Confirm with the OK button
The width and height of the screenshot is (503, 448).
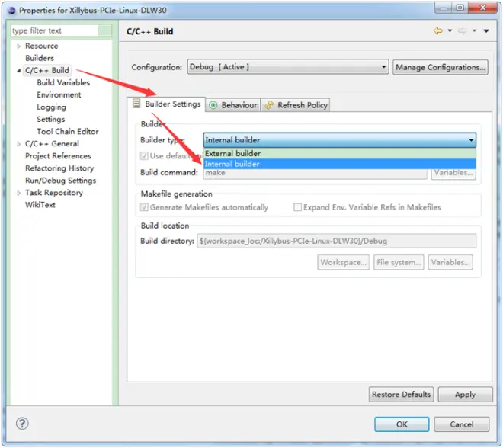402,424
